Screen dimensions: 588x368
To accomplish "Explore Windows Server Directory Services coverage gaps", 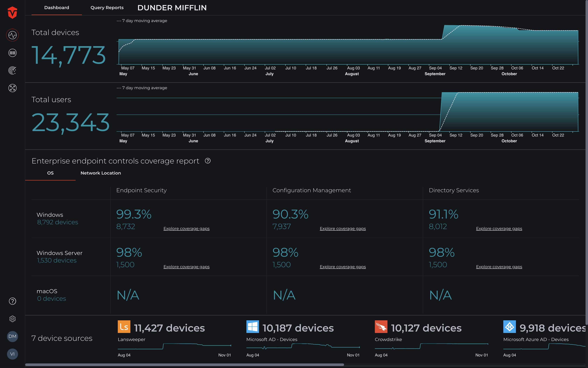I will (499, 267).
